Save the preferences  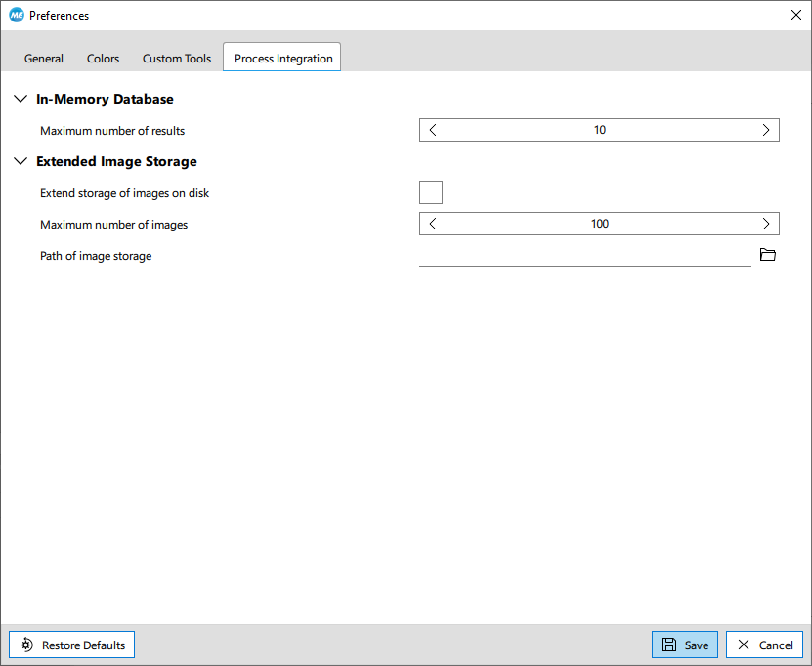click(x=685, y=645)
